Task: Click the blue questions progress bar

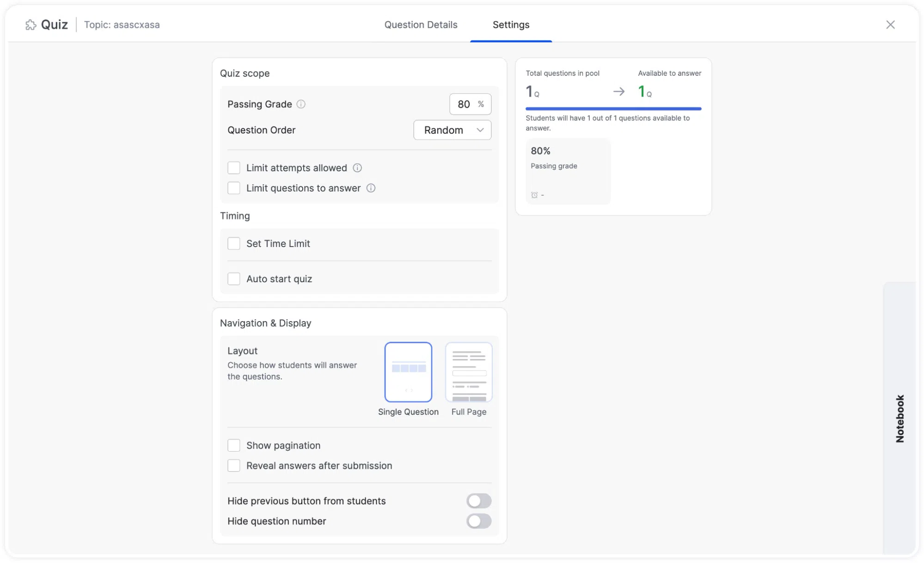Action: pyautogui.click(x=613, y=109)
